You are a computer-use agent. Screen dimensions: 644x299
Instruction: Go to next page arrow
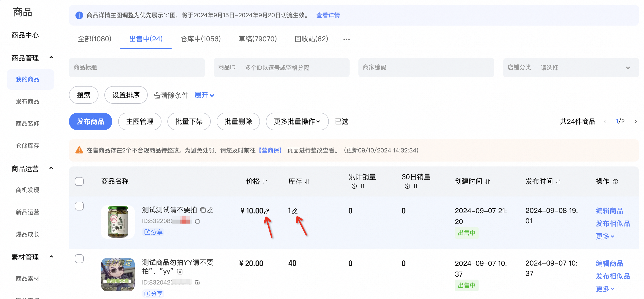click(x=636, y=122)
